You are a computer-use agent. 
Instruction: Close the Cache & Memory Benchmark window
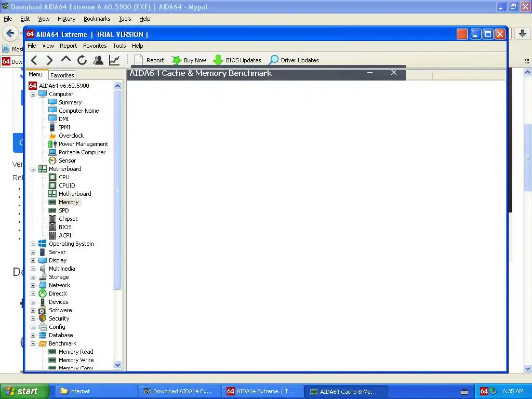[x=394, y=73]
